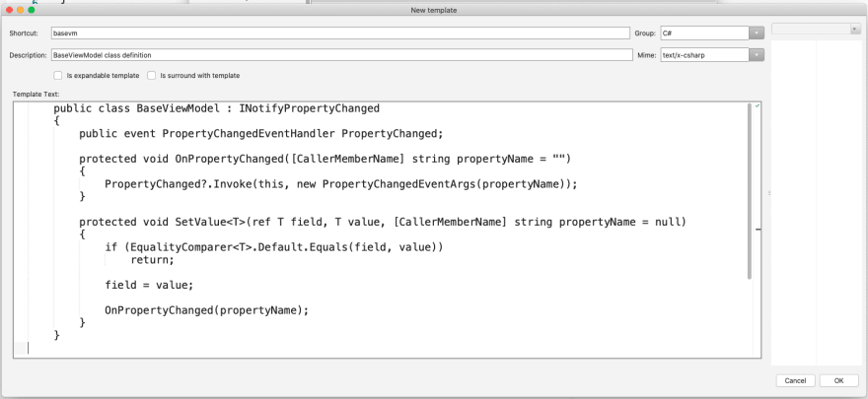
Task: Click the PropertyChanged?.Invoke line
Action: [x=341, y=184]
